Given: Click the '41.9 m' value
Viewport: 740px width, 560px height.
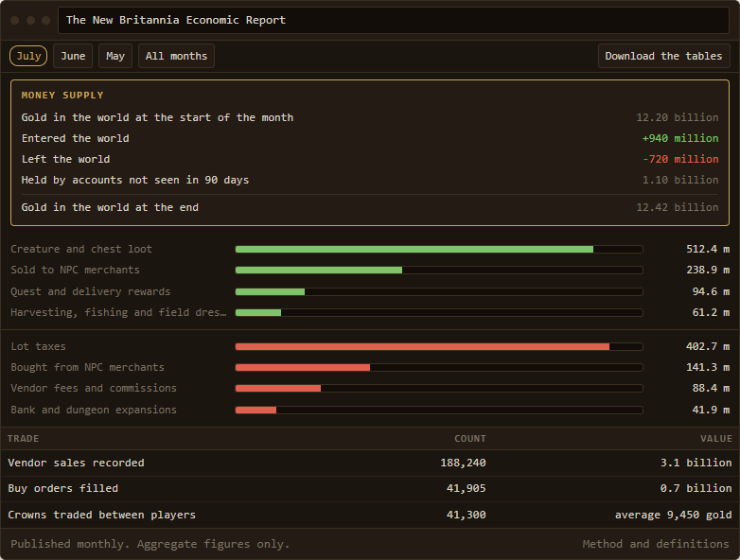Looking at the screenshot, I should [x=711, y=410].
